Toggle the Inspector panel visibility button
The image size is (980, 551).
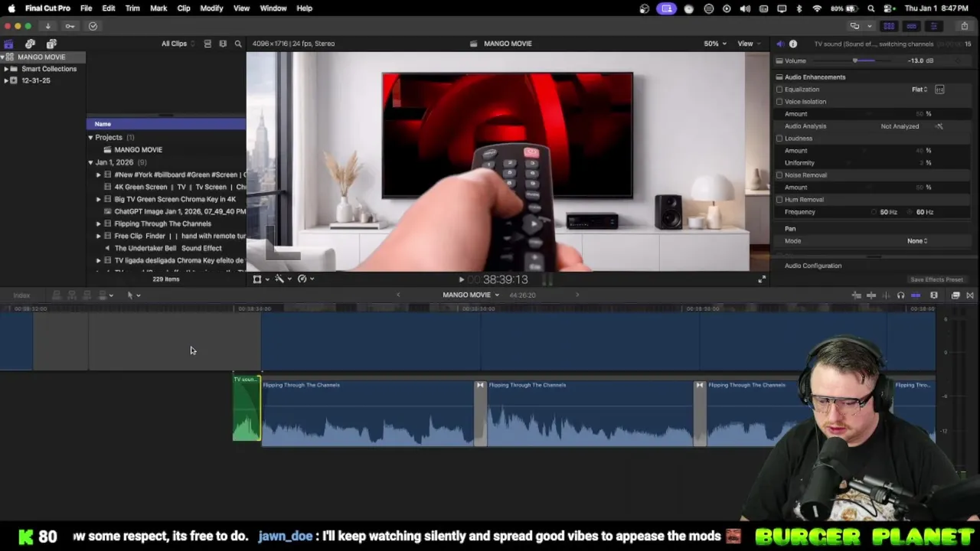tap(933, 26)
